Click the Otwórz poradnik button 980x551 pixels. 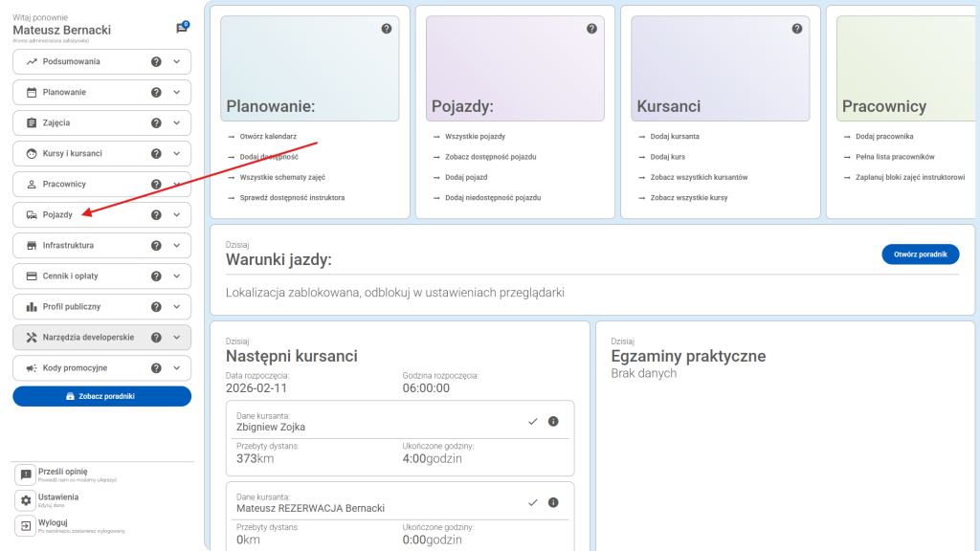point(920,254)
